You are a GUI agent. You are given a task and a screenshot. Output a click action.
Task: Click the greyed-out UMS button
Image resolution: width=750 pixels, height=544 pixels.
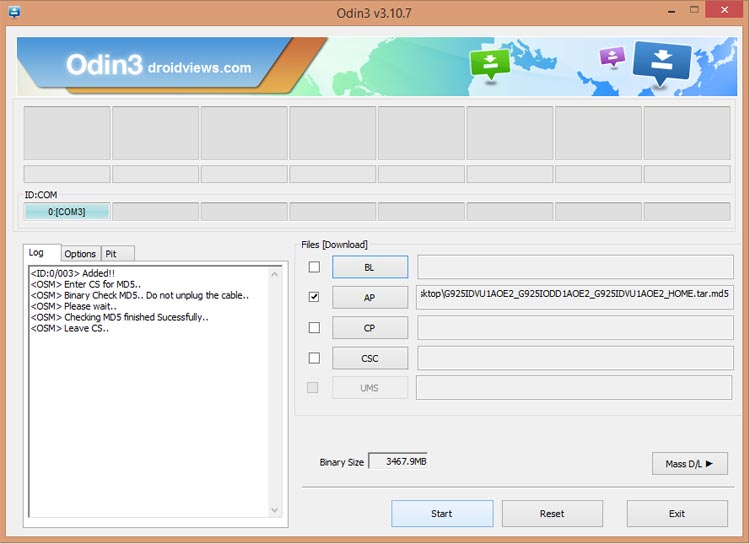370,388
